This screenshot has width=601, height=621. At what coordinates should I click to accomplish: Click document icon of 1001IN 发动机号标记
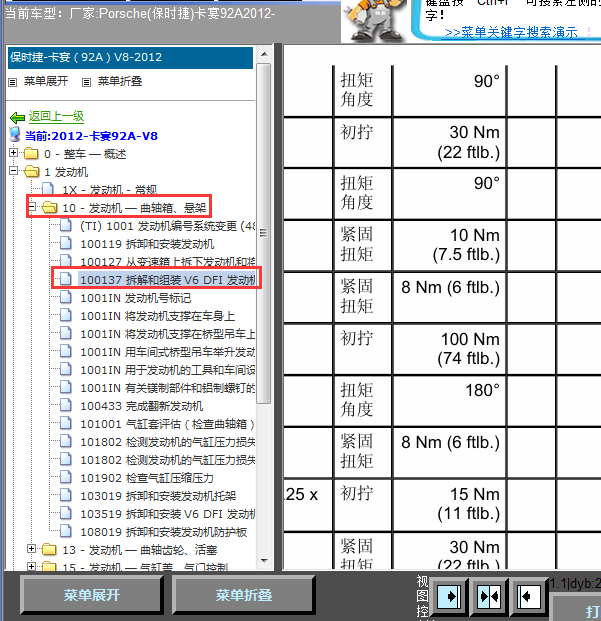66,297
